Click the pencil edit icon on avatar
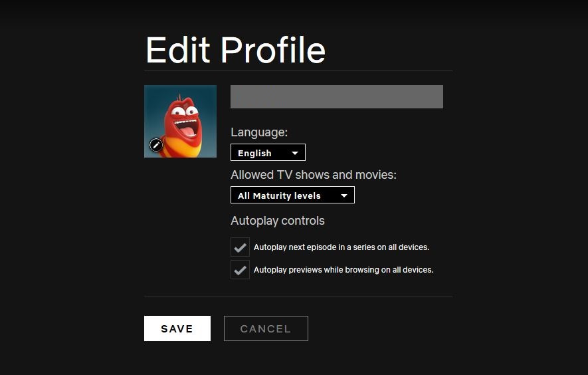 [x=156, y=144]
